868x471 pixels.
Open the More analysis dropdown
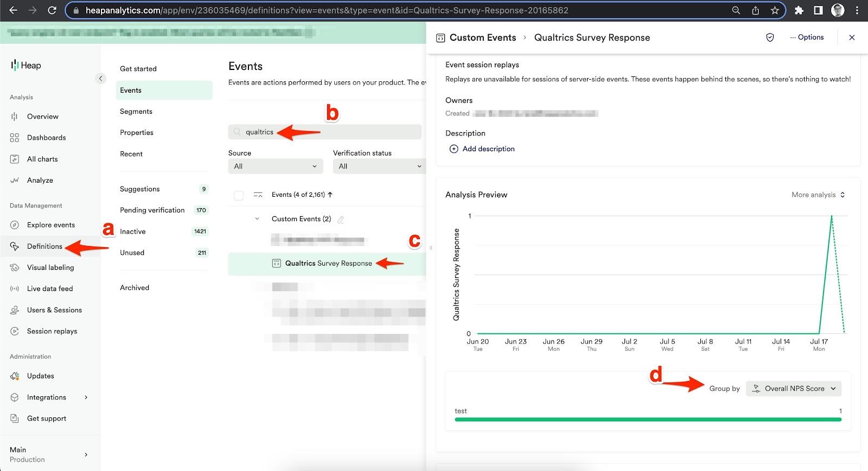tap(818, 195)
